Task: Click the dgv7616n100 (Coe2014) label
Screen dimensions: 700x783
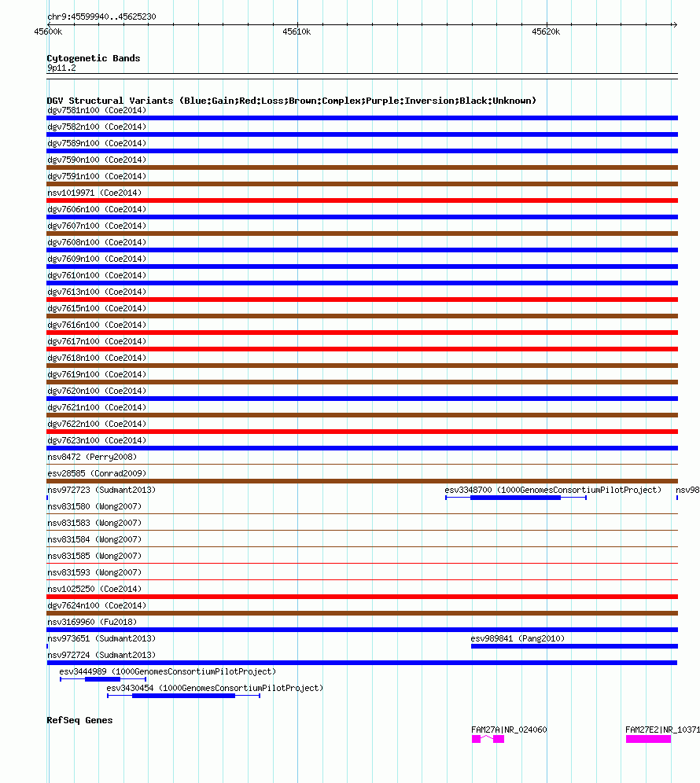Action: coord(97,325)
